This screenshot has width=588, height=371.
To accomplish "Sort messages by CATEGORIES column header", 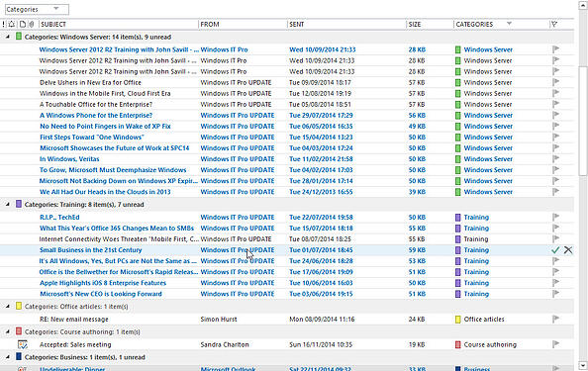I will [x=474, y=25].
